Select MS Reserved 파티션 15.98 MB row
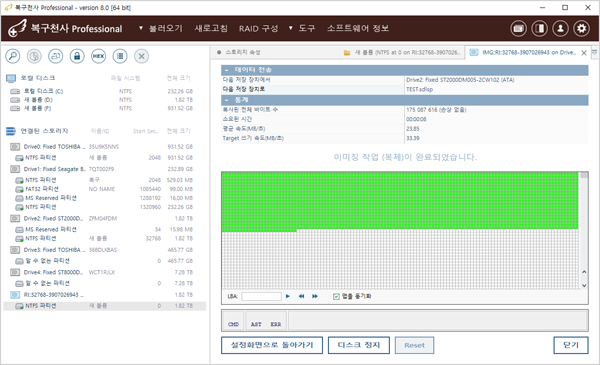Screen dimensions: 600x365 (x=104, y=230)
